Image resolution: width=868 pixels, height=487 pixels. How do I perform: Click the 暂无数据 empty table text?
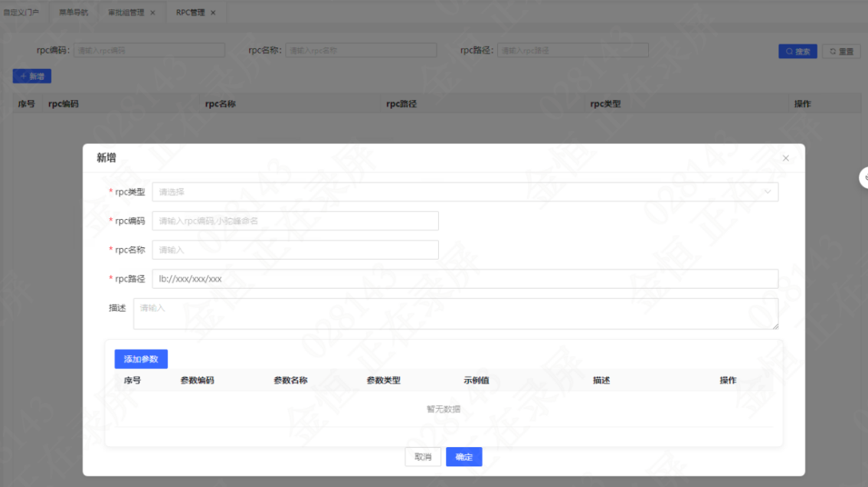[444, 409]
